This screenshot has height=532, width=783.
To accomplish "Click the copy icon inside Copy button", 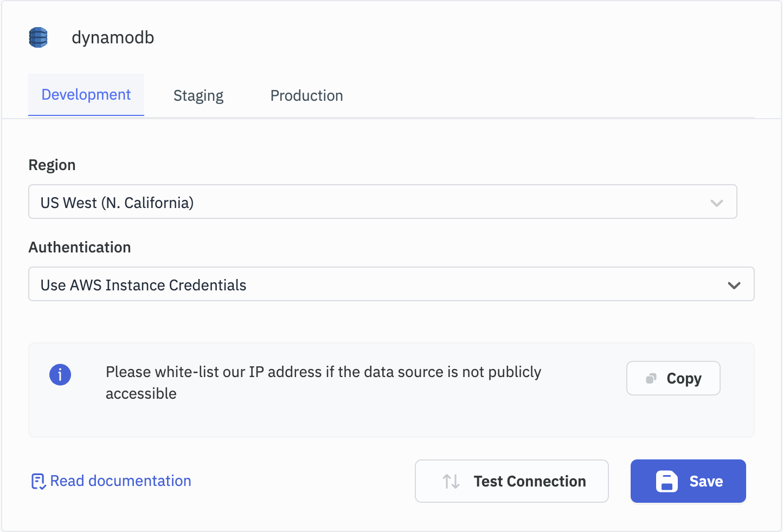I will pyautogui.click(x=651, y=378).
